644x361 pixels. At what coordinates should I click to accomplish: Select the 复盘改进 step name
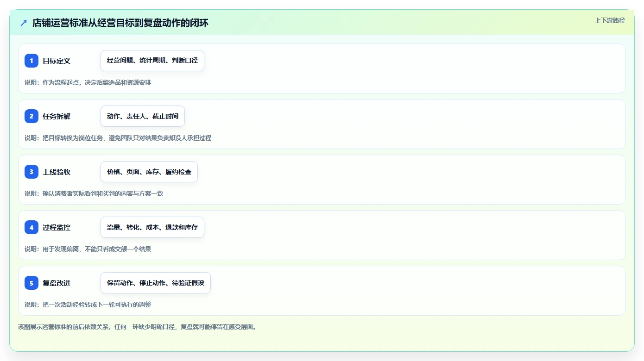pyautogui.click(x=57, y=283)
